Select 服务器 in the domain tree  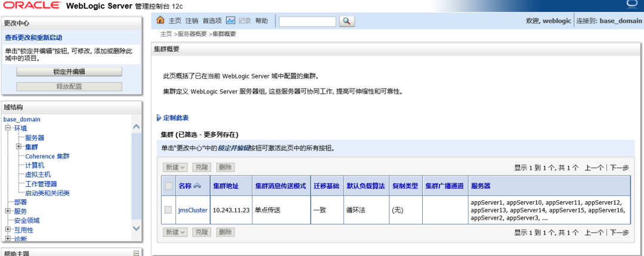pos(35,138)
